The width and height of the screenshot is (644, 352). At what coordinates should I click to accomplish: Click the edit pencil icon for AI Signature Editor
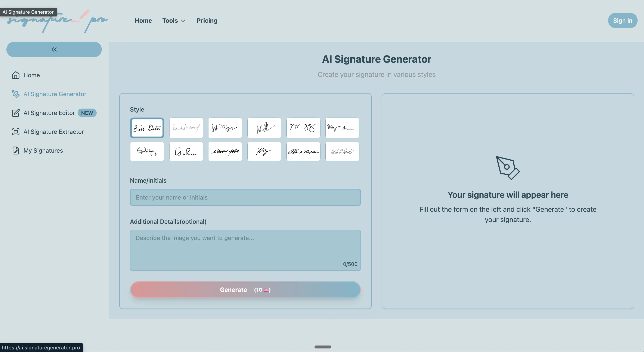point(16,113)
